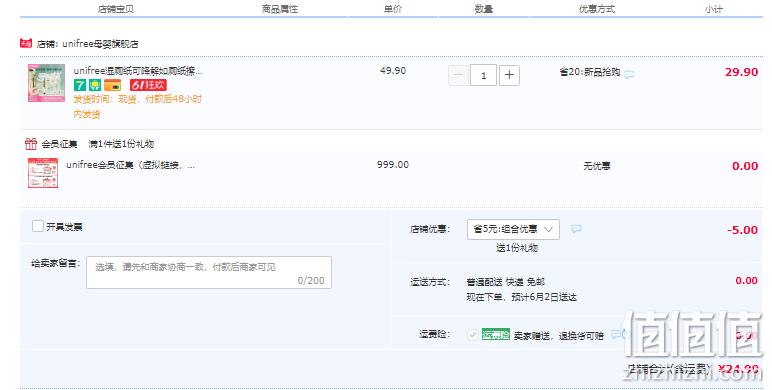Open the unifree会员征集 gift thumbnail
The height and width of the screenshot is (390, 772).
[x=43, y=172]
